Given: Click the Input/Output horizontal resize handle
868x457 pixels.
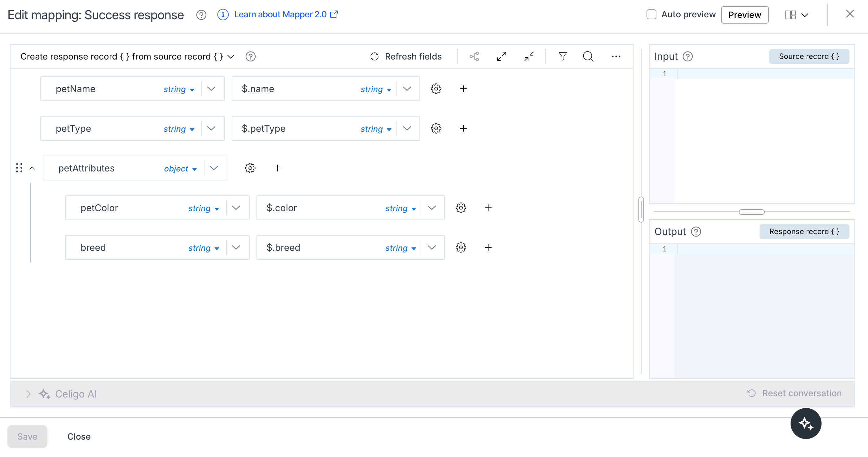Looking at the screenshot, I should click(752, 212).
